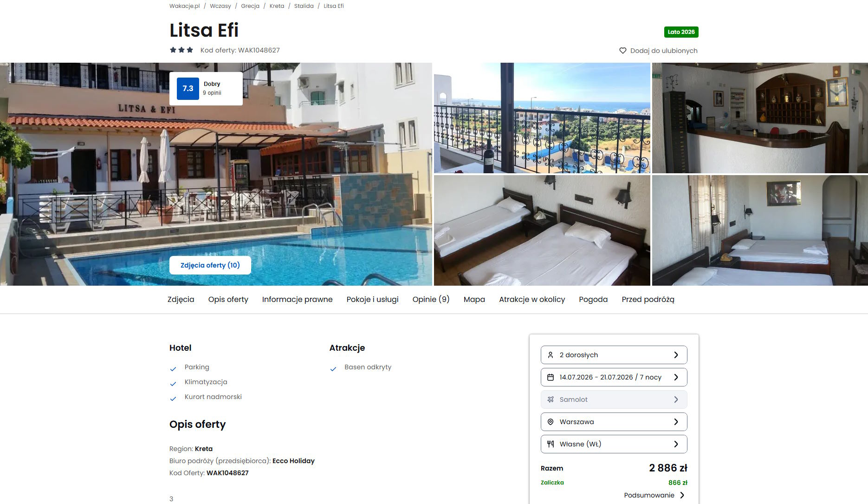Click the location pin icon beside Warszawa

point(551,422)
